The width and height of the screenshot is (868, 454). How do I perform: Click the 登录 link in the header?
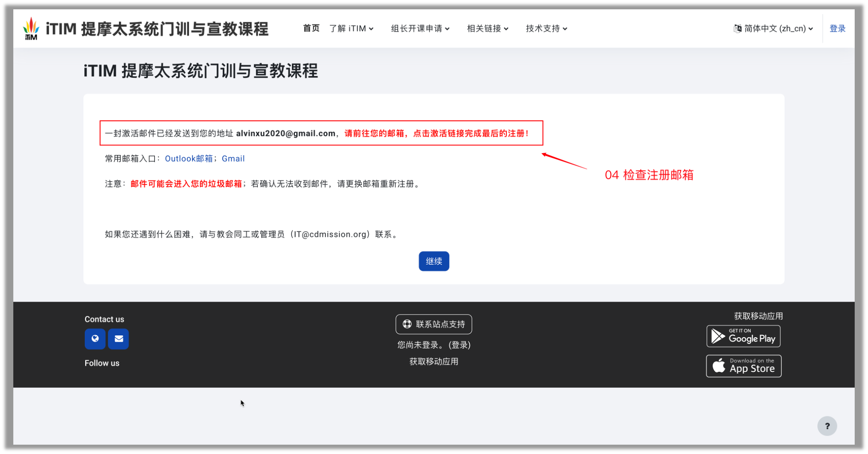tap(837, 28)
